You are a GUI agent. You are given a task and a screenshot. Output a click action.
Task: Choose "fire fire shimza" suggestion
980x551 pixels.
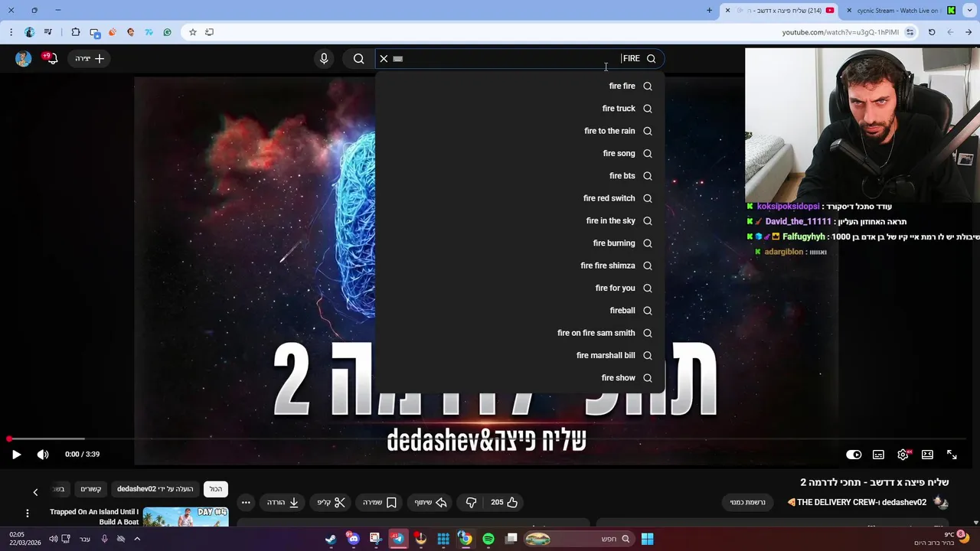click(520, 266)
